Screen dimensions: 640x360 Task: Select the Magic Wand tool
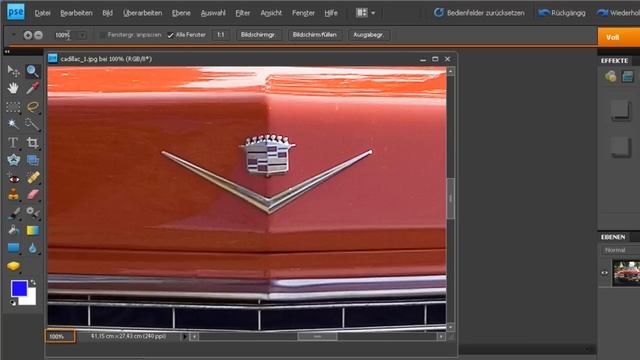[13, 124]
